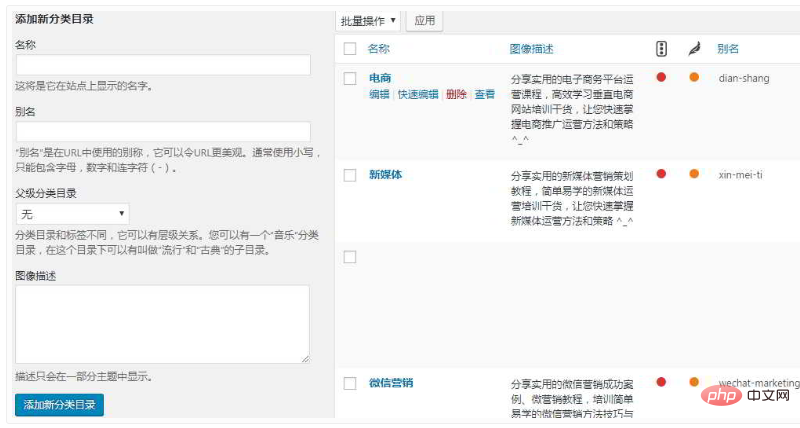This screenshot has height=428, width=800.
Task: Click the SEO score column icon
Action: coord(661,48)
